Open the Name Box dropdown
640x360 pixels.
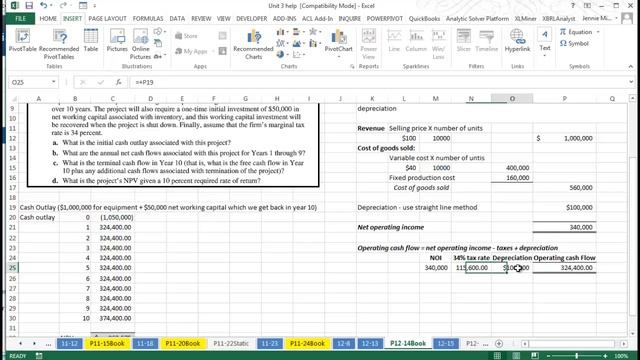point(53,82)
